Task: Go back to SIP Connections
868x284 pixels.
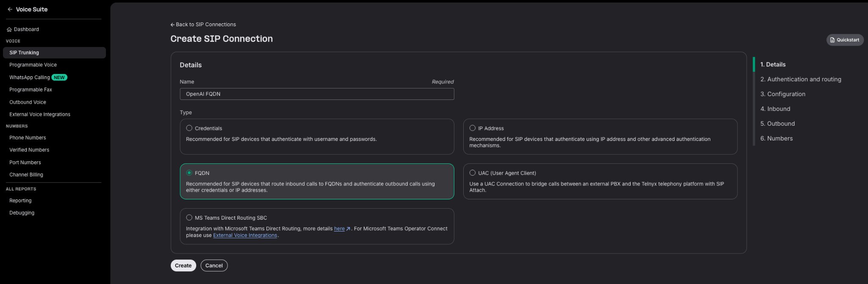Action: [203, 25]
